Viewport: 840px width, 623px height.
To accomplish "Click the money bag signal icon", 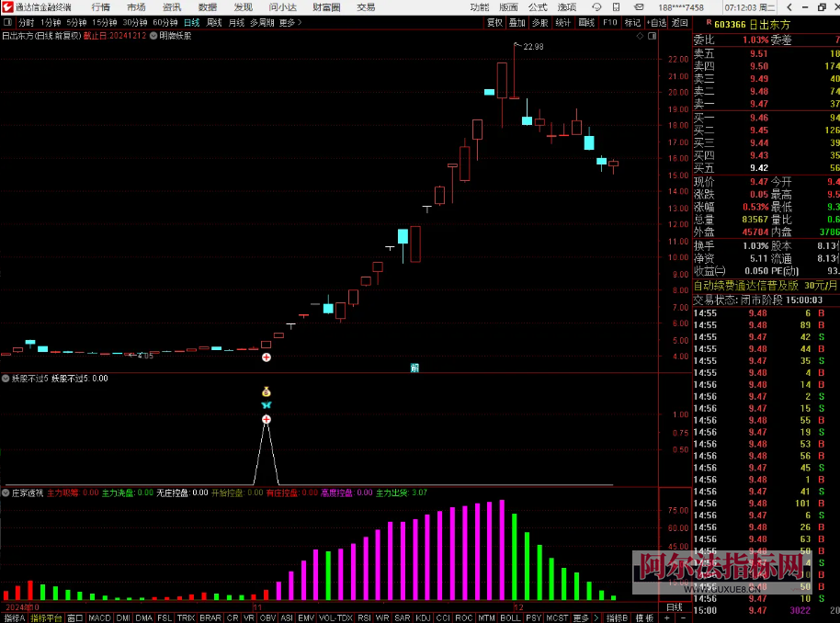I will pyautogui.click(x=267, y=391).
